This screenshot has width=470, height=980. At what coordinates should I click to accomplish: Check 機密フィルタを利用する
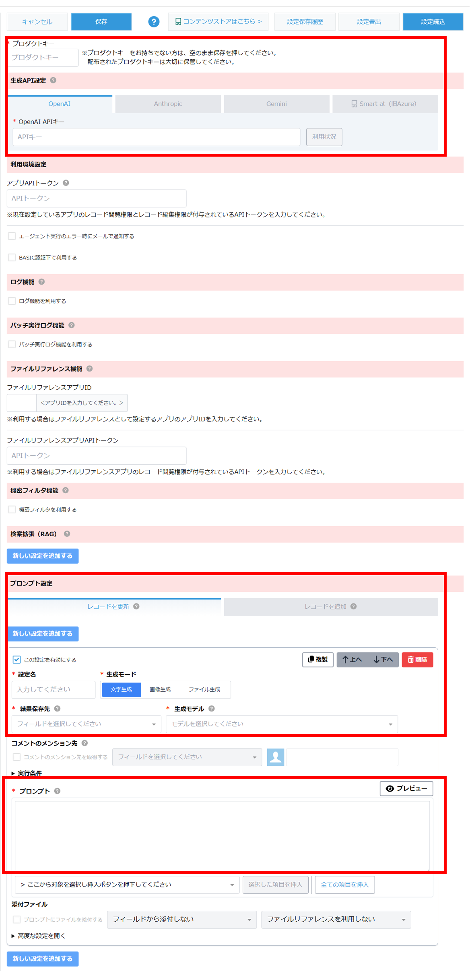click(x=12, y=509)
